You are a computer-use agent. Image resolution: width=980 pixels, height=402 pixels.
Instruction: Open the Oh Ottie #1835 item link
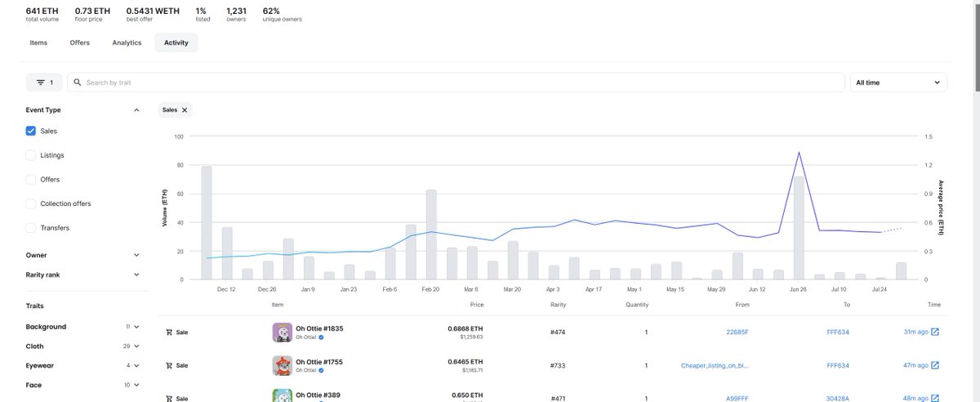pyautogui.click(x=319, y=328)
